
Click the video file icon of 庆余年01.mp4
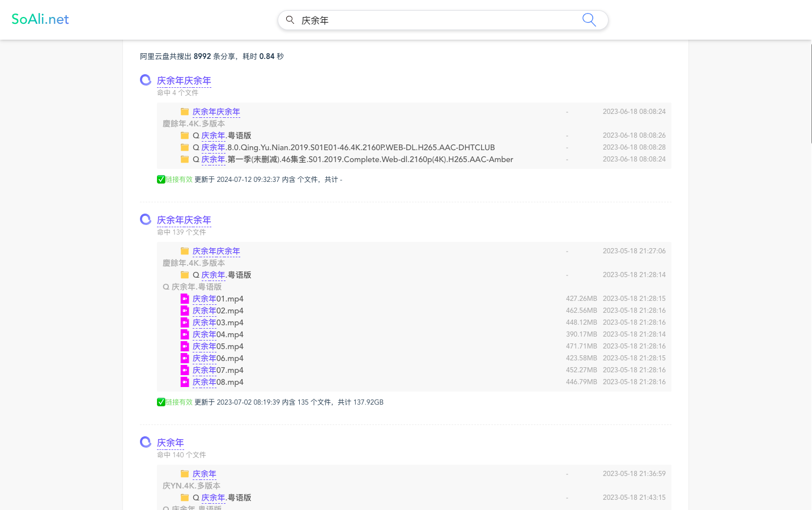pos(185,299)
